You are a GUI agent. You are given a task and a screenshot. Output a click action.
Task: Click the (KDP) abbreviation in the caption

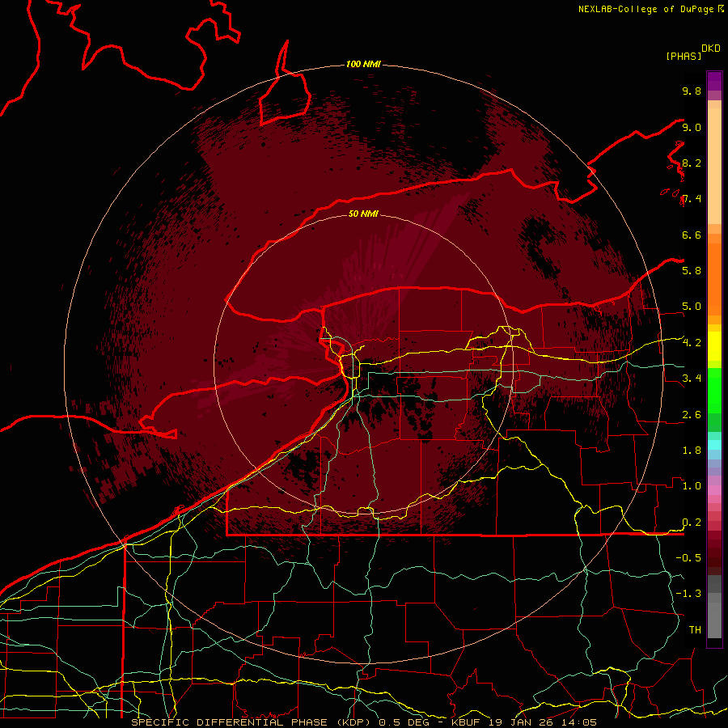(x=354, y=722)
